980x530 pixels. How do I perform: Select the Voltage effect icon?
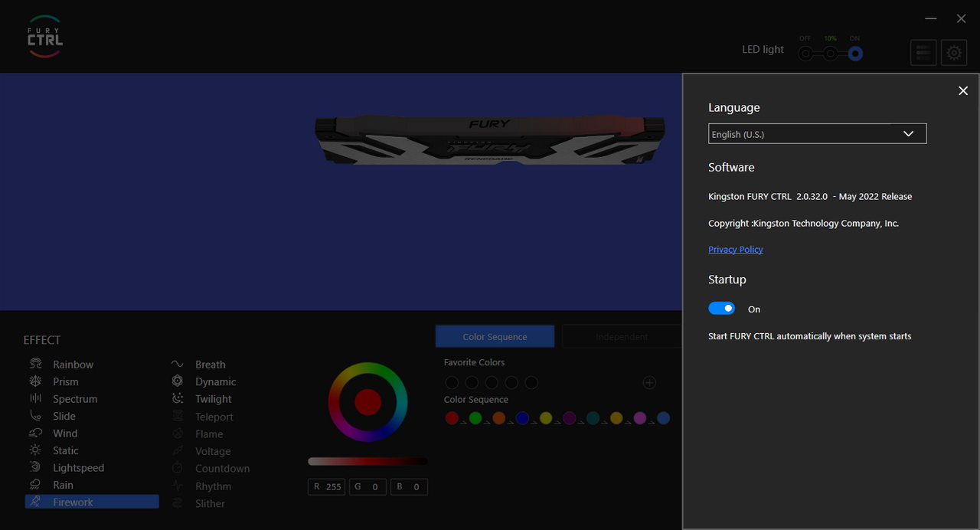pos(178,451)
